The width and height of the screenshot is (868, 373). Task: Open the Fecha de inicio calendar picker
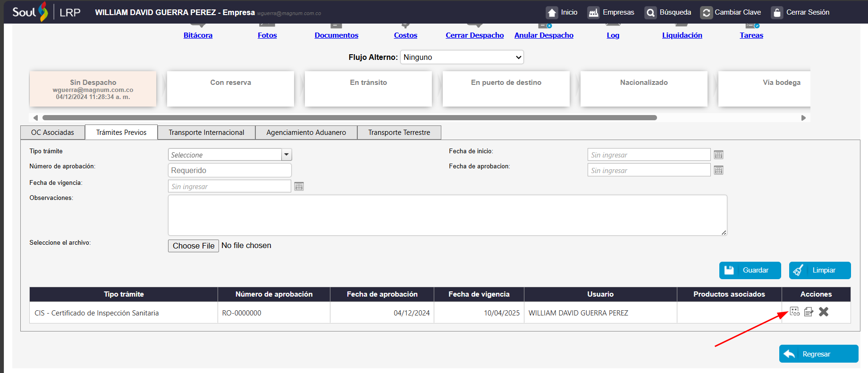[718, 155]
